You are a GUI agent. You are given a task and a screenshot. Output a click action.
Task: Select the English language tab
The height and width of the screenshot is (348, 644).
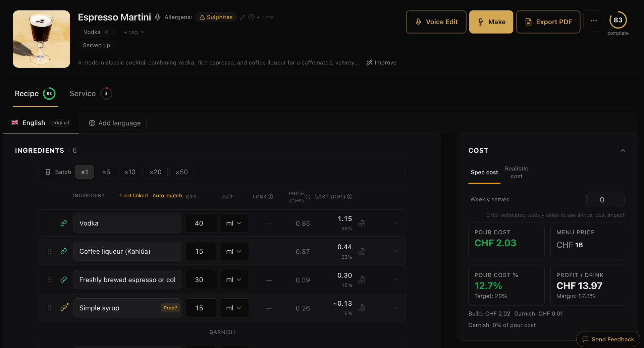point(41,123)
